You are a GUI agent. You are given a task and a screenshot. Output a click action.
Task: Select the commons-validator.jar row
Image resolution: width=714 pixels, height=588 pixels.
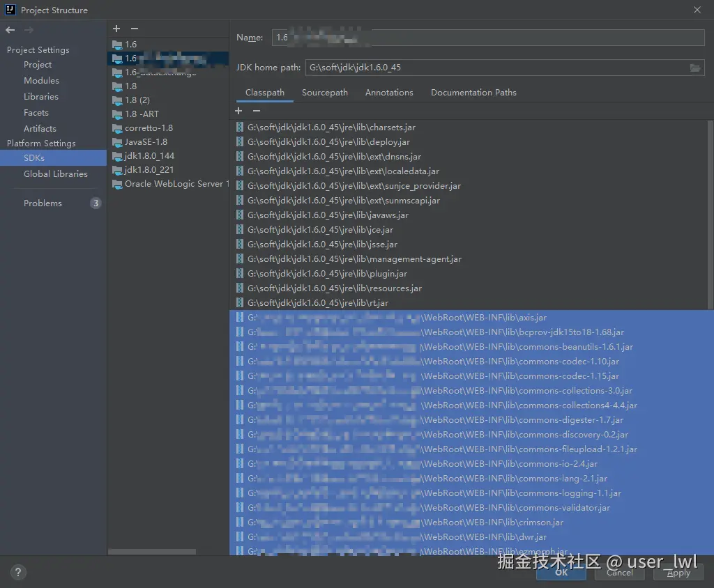472,507
